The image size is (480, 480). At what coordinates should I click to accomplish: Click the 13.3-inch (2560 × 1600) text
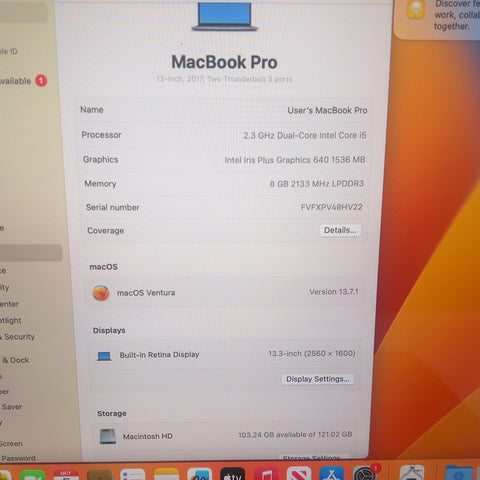[x=312, y=353]
